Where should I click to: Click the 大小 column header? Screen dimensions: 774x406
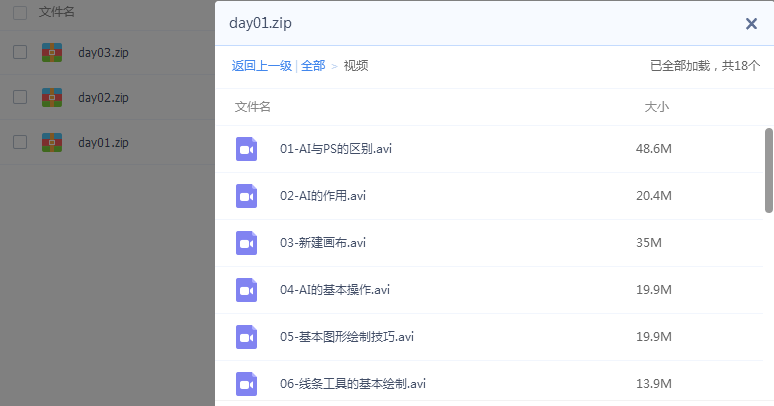pyautogui.click(x=657, y=107)
